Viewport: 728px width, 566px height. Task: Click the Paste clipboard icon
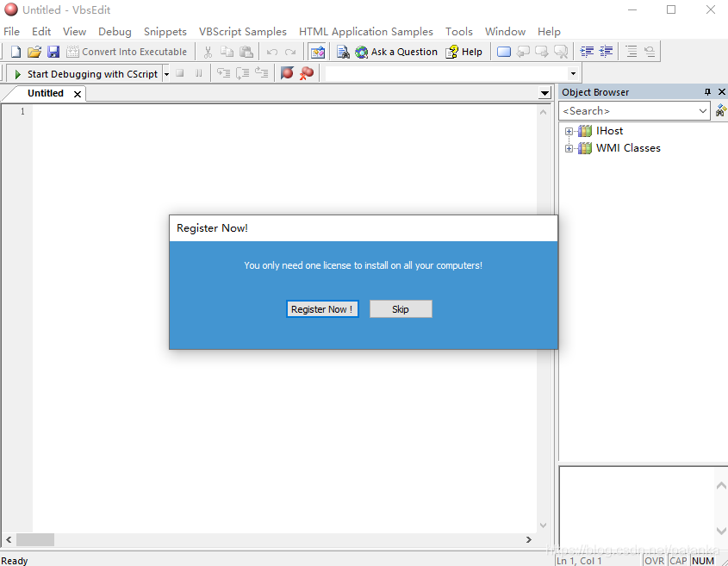tap(246, 52)
